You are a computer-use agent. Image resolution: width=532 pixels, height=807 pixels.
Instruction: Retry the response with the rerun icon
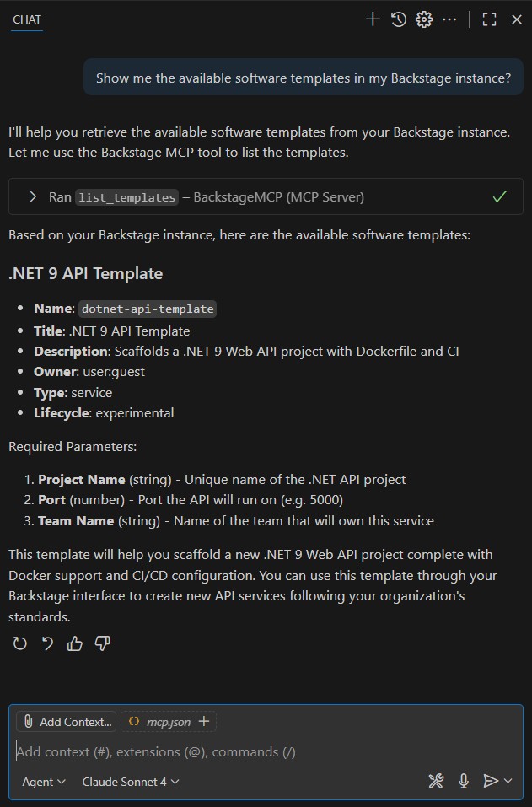(x=19, y=643)
